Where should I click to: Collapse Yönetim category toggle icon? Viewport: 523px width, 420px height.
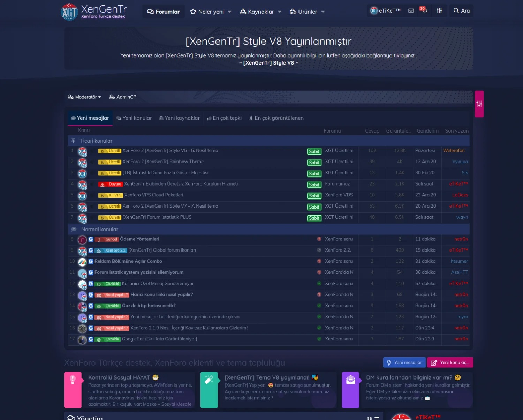pyautogui.click(x=377, y=418)
